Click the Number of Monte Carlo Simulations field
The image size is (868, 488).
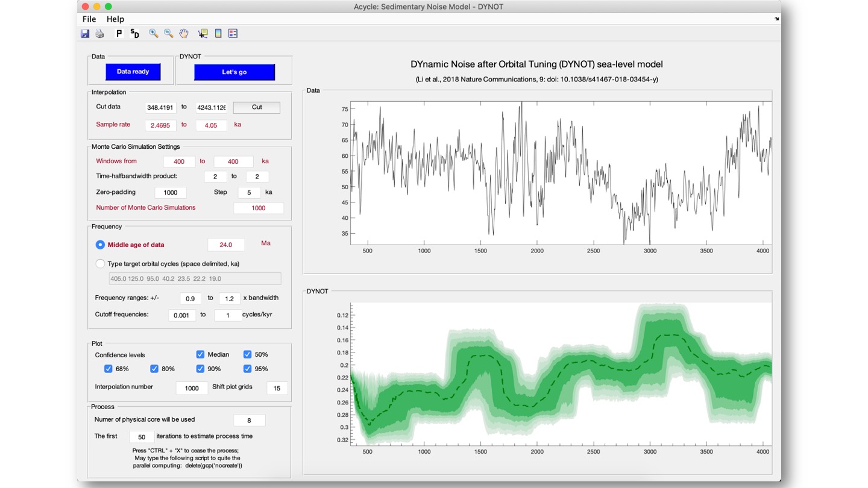(259, 208)
